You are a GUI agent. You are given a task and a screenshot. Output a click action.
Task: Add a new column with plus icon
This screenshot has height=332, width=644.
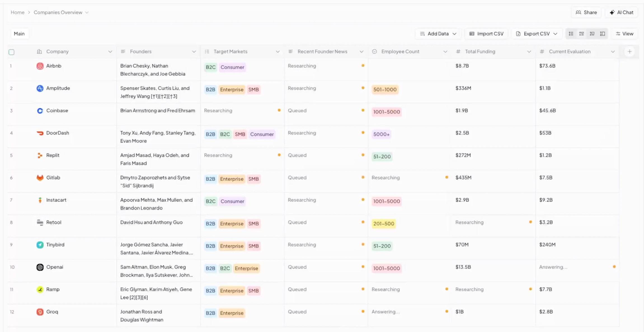click(629, 52)
